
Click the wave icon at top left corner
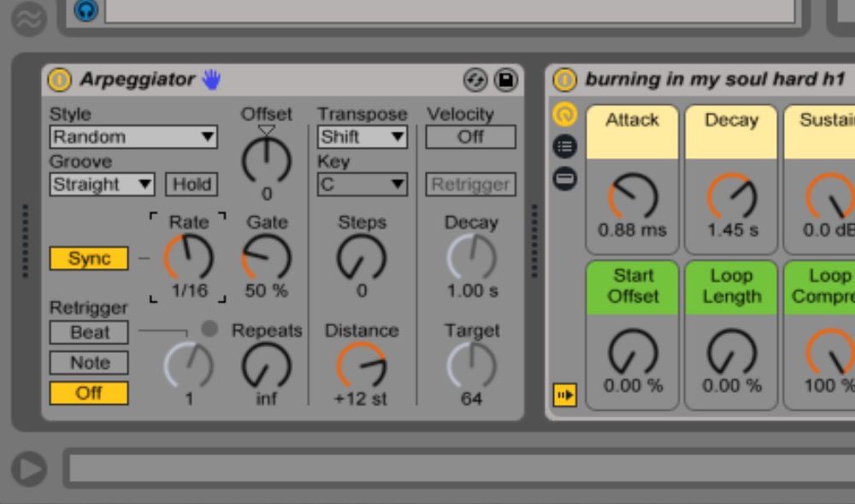(x=29, y=19)
